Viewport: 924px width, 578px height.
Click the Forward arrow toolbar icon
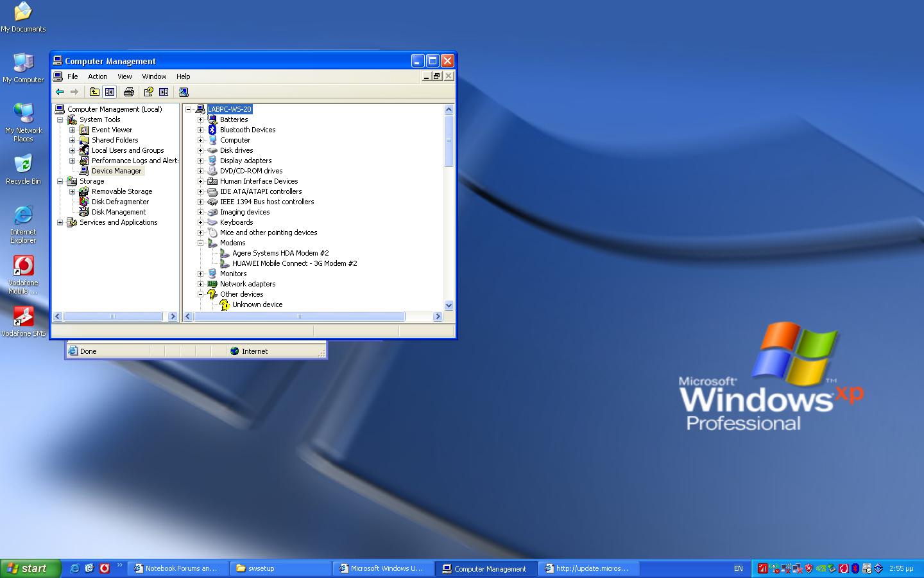74,92
